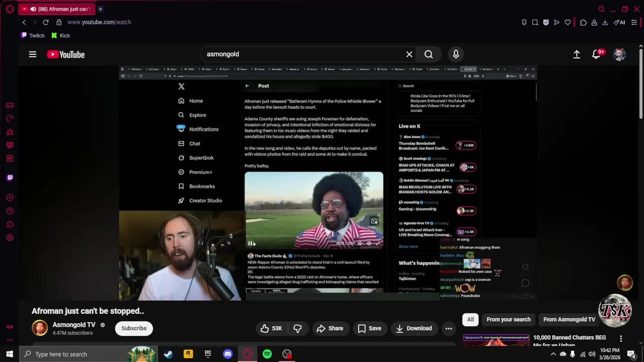Image resolution: width=644 pixels, height=362 pixels.
Task: Open OBS Studio in taskbar
Action: 287,354
